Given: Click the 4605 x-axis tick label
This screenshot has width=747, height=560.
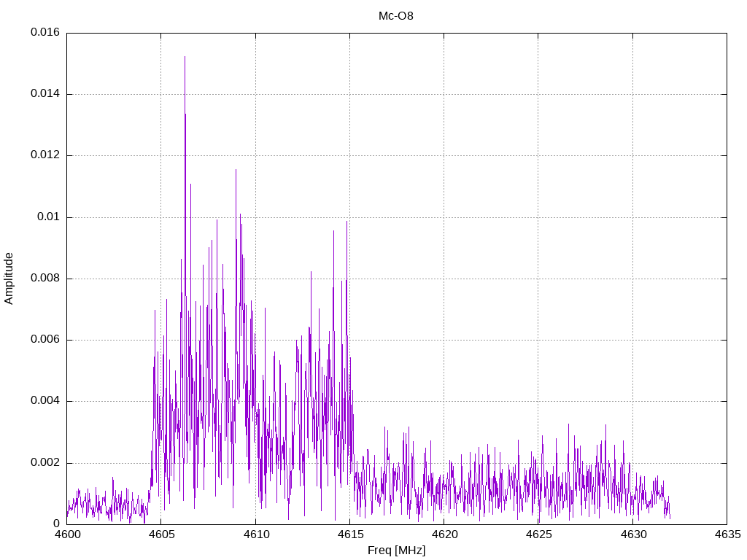Looking at the screenshot, I should click(160, 534).
